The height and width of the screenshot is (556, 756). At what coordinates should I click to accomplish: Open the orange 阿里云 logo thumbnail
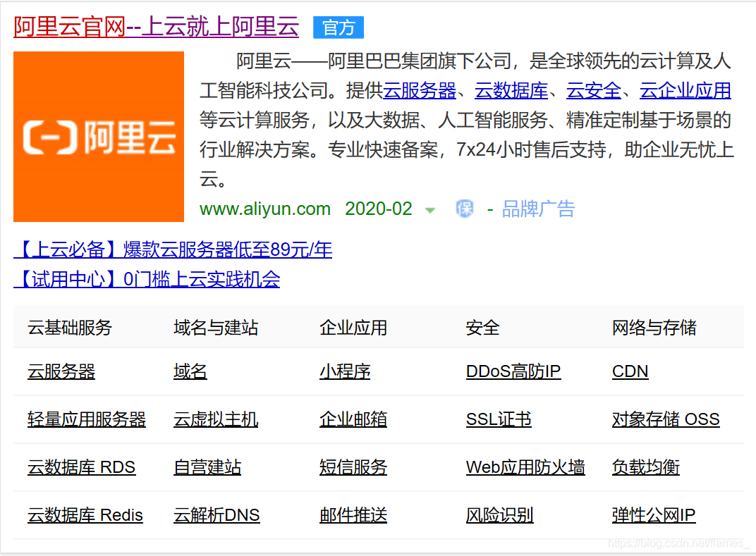(99, 137)
